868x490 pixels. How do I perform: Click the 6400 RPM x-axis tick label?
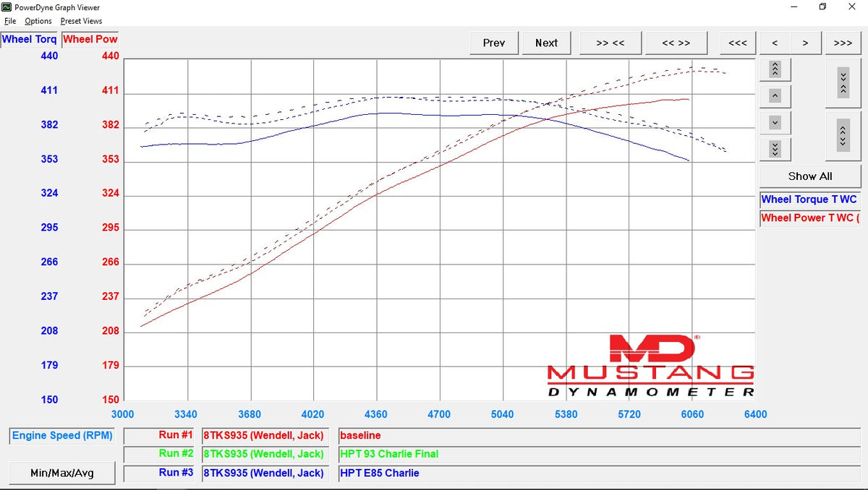click(755, 414)
